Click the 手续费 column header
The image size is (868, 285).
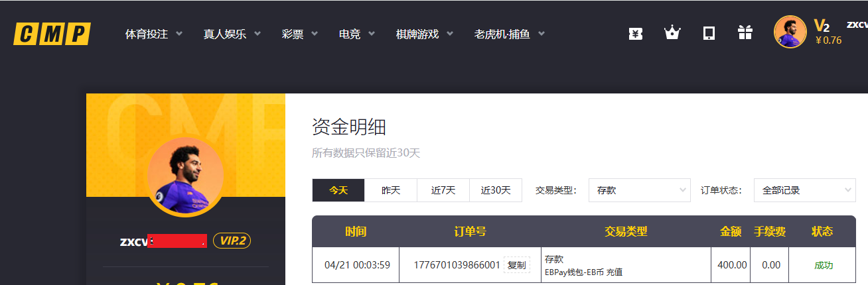click(770, 231)
